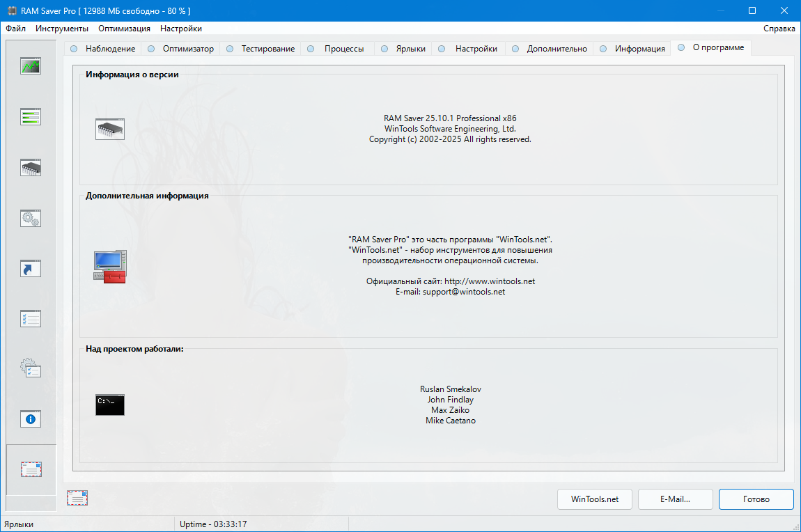Viewport: 801px width, 532px height.
Task: Click the Информация о версии heading
Action: 132,75
